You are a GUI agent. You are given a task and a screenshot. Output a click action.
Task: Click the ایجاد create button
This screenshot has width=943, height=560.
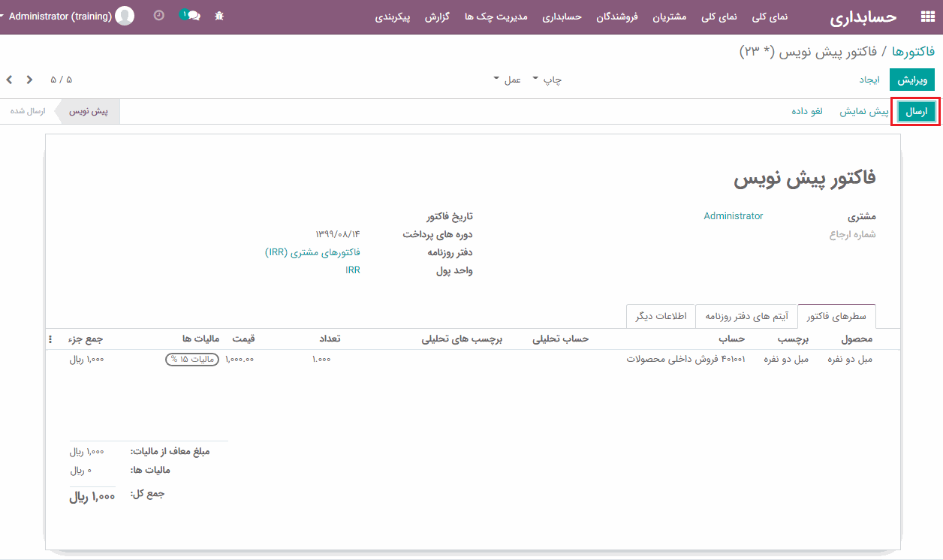click(x=869, y=80)
